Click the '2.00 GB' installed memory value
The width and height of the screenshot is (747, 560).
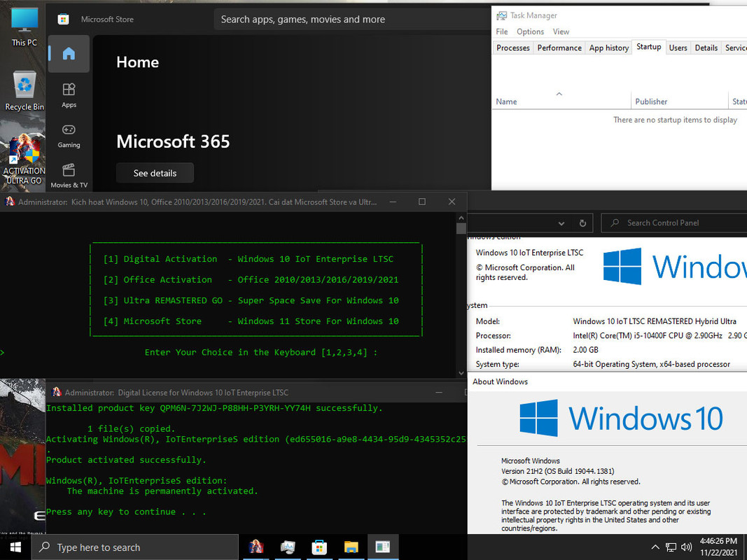[x=585, y=350]
